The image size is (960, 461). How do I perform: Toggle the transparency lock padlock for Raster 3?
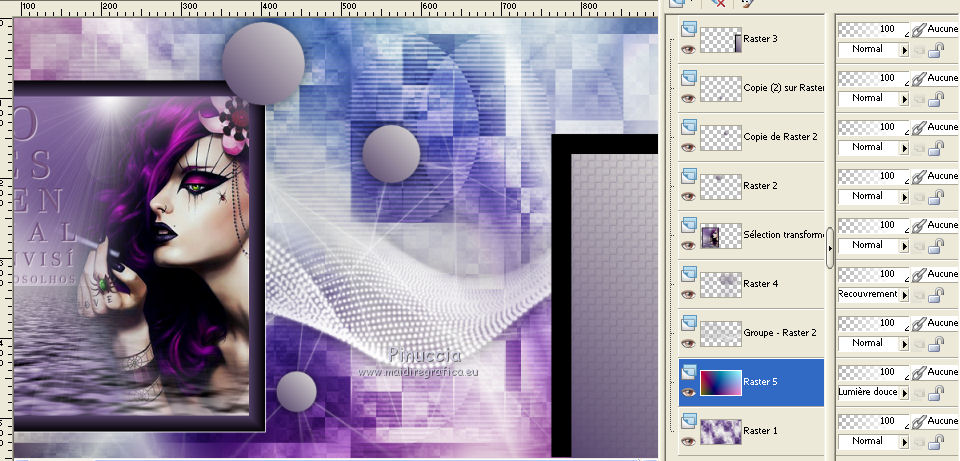click(x=936, y=51)
